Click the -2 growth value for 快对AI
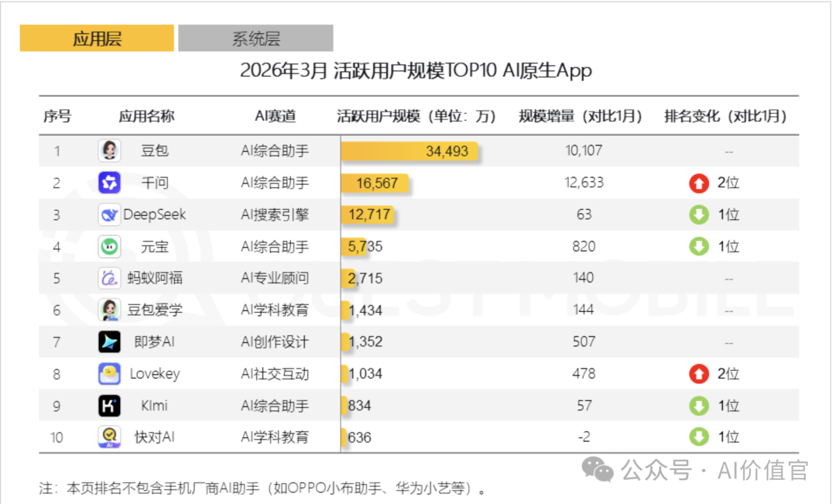This screenshot has width=836, height=504. 584,437
